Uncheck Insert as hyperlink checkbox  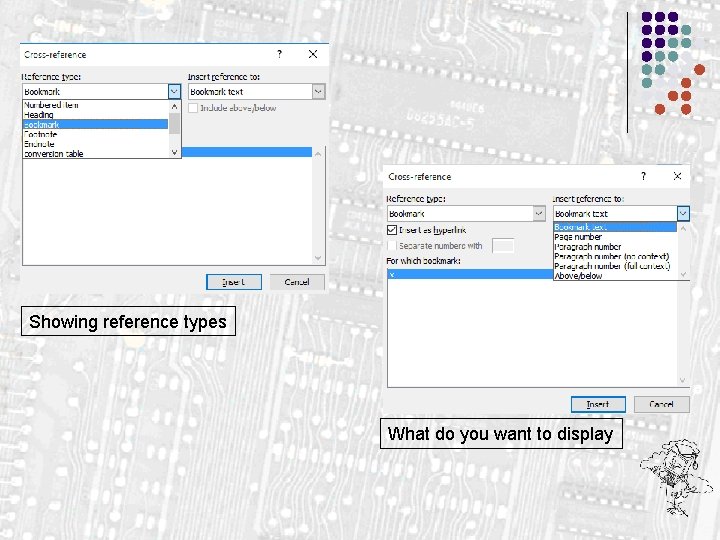pos(392,230)
